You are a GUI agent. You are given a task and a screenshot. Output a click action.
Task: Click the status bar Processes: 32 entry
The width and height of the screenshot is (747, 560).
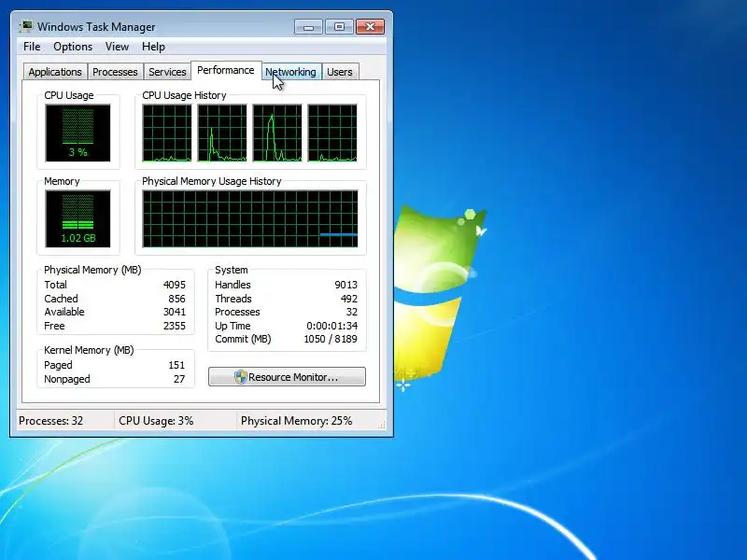click(51, 421)
